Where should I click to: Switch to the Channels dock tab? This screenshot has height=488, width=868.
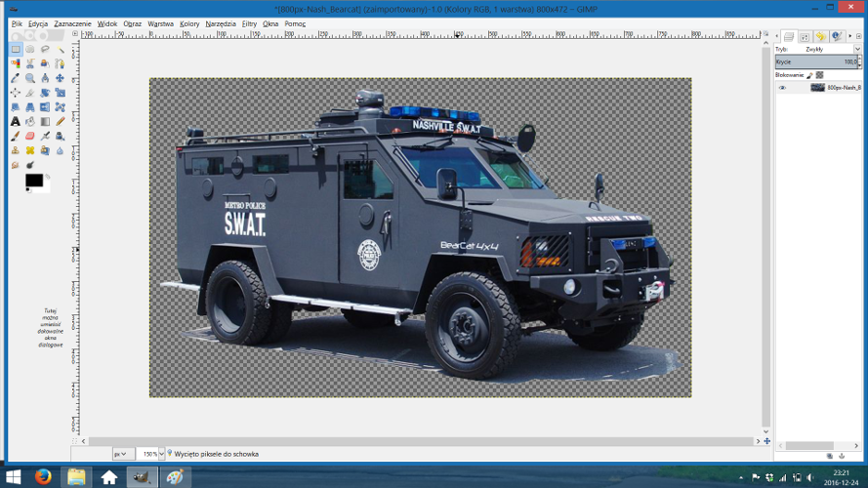coord(805,36)
